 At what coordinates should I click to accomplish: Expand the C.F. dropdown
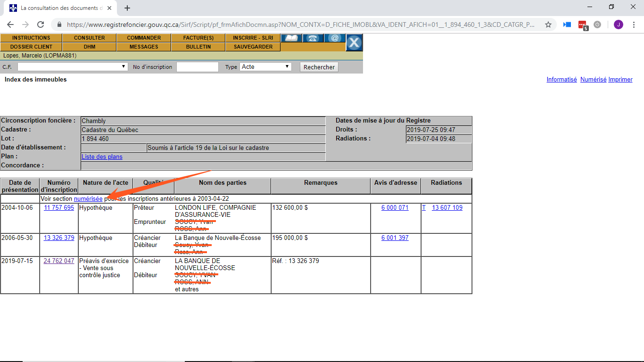73,67
